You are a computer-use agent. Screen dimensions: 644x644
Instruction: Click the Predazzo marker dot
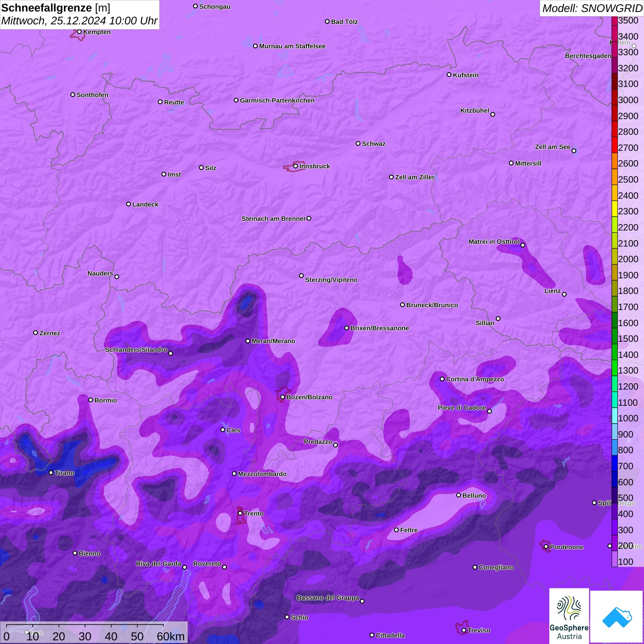[x=335, y=445]
